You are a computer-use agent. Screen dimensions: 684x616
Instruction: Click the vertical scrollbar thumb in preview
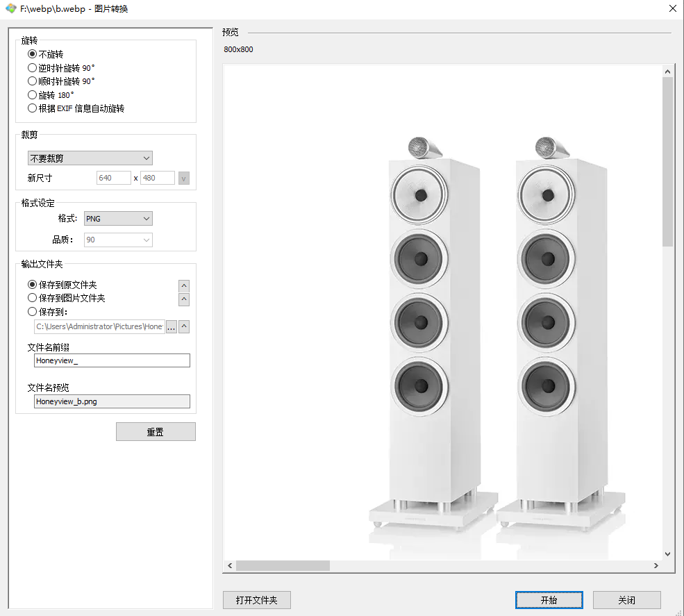tap(667, 162)
